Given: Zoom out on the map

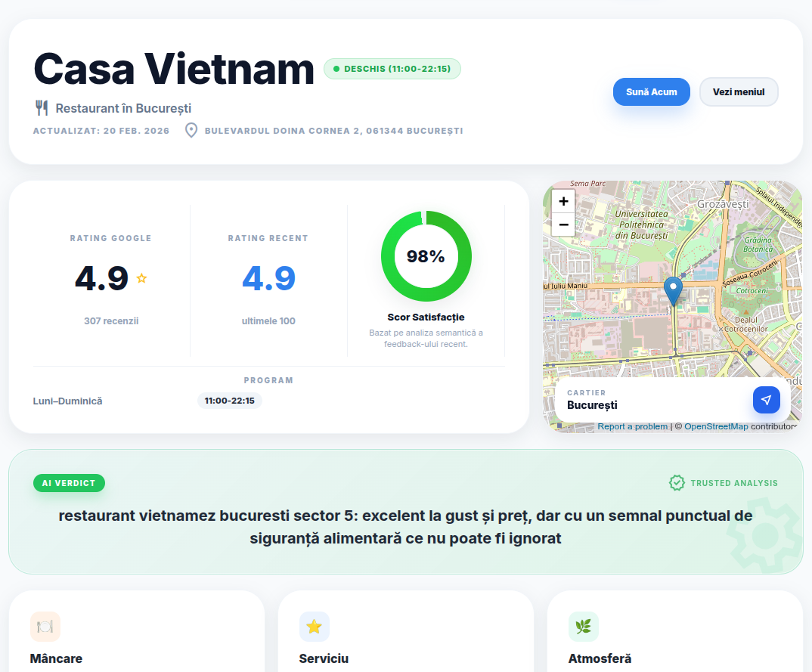Looking at the screenshot, I should tap(563, 225).
